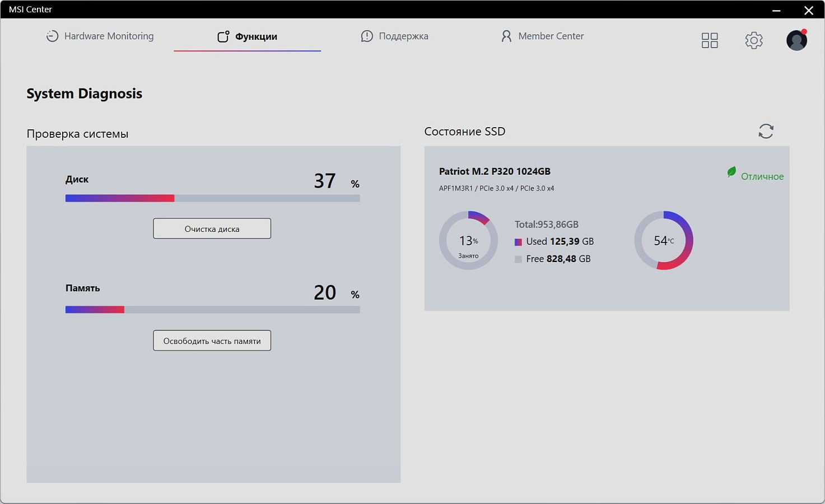Click the Состояние SSD heading
Image resolution: width=825 pixels, height=504 pixels.
click(x=465, y=132)
